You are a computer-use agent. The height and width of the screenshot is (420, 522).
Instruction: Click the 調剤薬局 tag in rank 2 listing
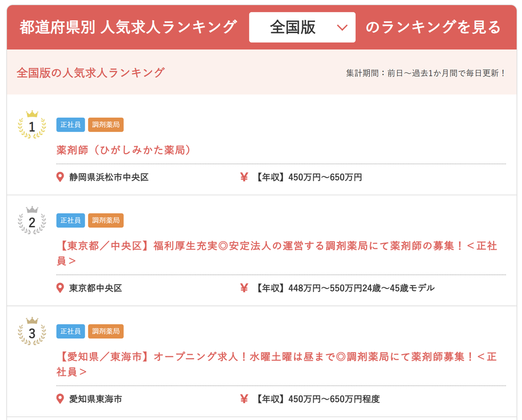(x=106, y=220)
